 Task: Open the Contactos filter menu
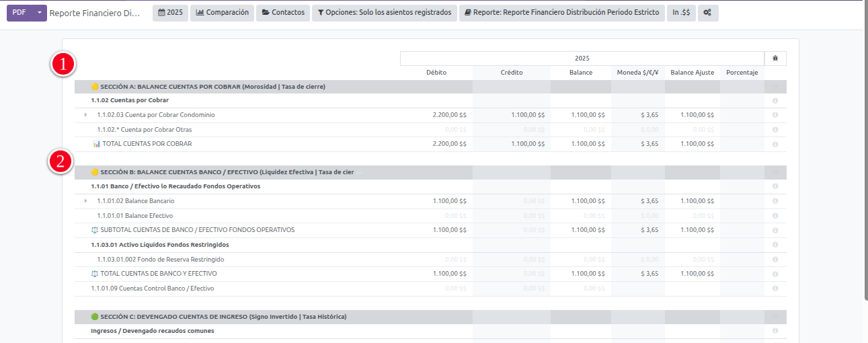[x=282, y=13]
